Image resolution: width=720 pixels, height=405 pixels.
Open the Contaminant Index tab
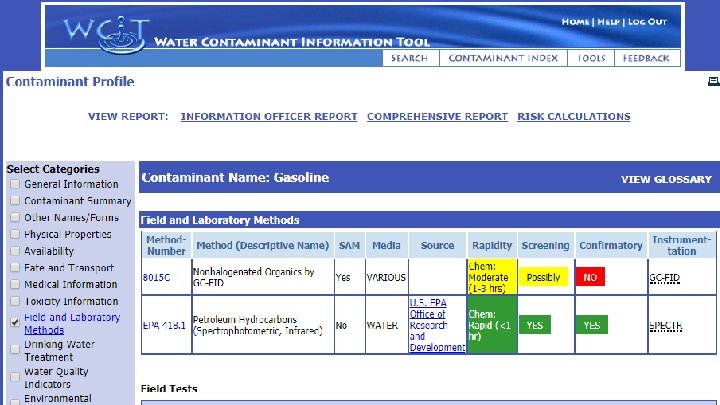(x=503, y=58)
